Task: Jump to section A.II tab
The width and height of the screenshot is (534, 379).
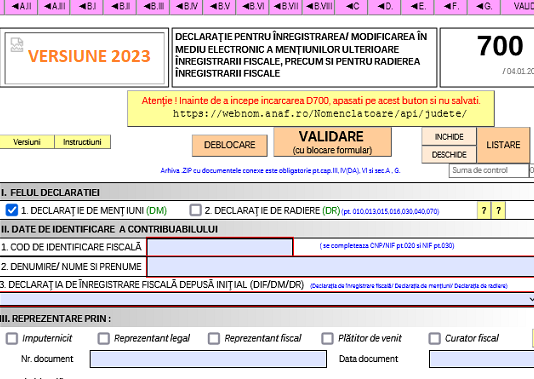Action: (x=20, y=6)
